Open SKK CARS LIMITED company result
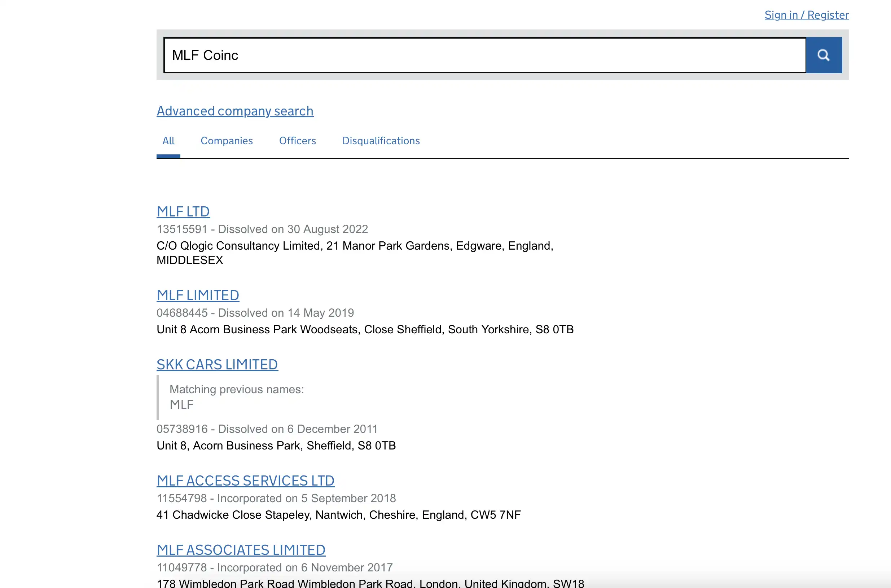The width and height of the screenshot is (891, 588). pos(218,364)
